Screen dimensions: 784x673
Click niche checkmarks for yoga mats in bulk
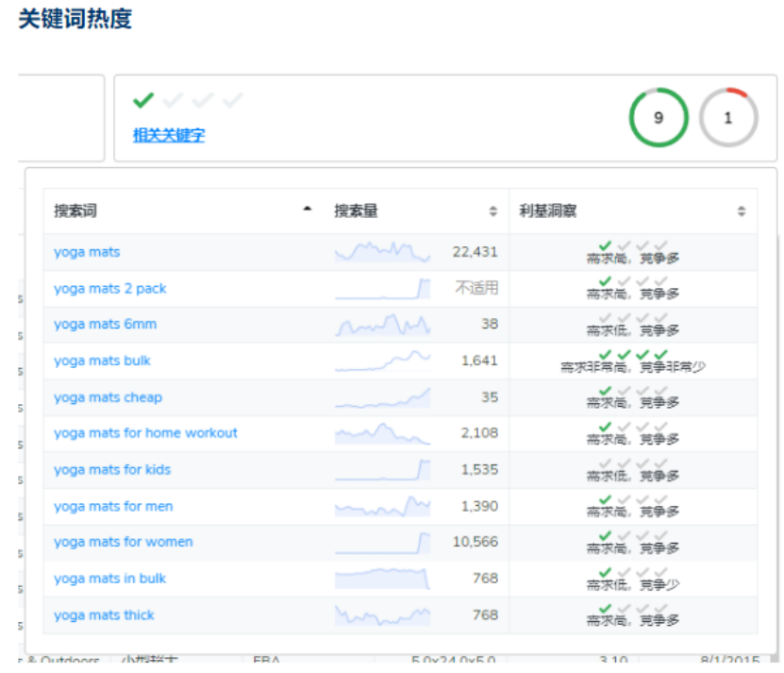[x=632, y=573]
